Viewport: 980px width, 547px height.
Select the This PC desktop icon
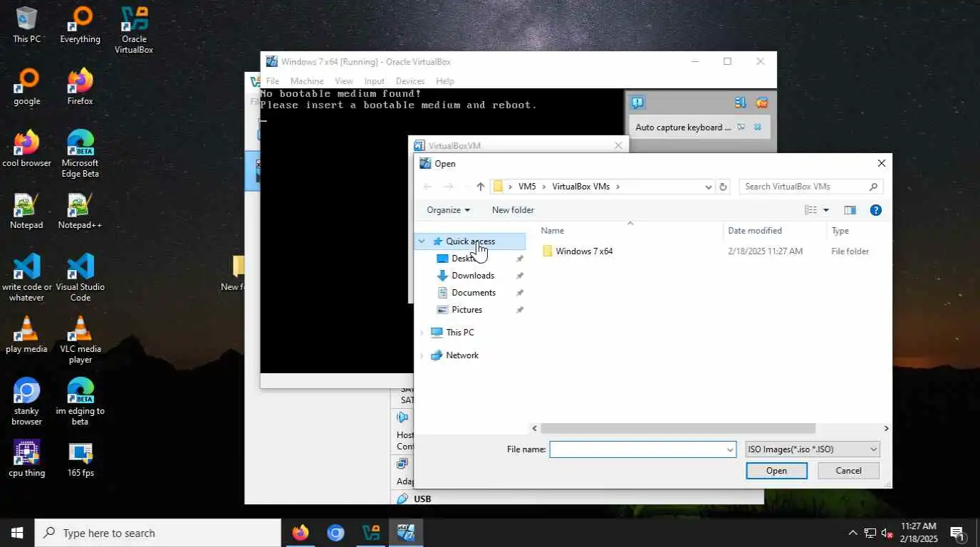(x=27, y=26)
